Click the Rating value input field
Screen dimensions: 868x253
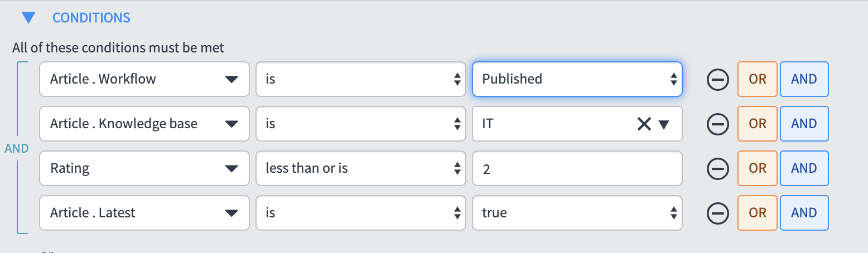coord(577,168)
